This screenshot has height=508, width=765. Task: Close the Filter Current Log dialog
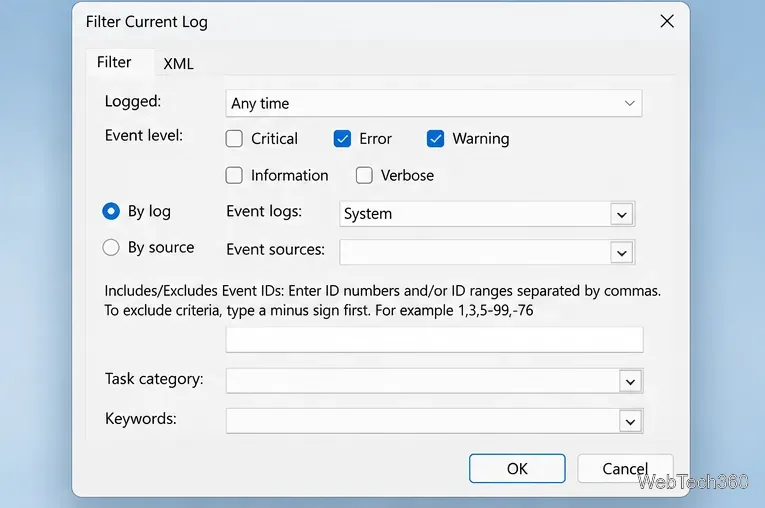pos(666,21)
